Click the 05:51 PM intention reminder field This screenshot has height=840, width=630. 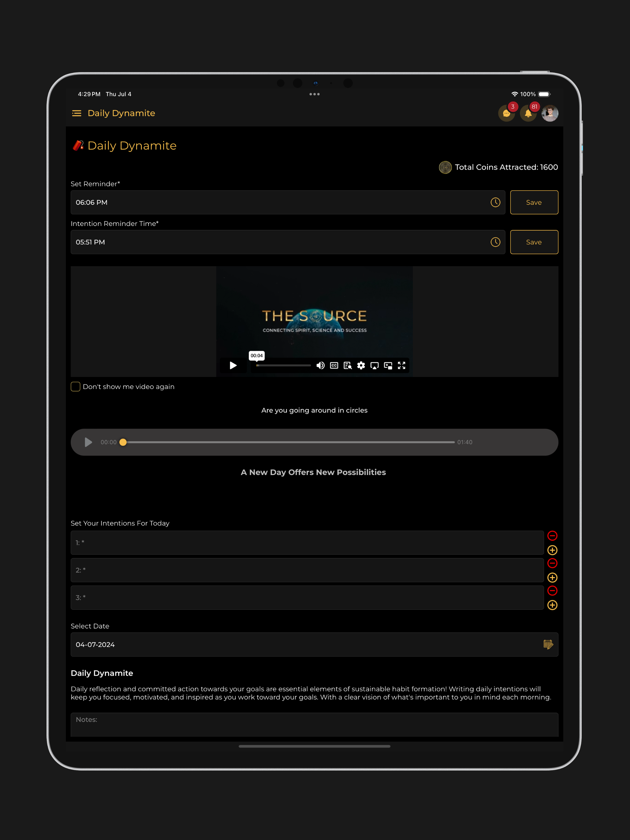[x=288, y=242]
